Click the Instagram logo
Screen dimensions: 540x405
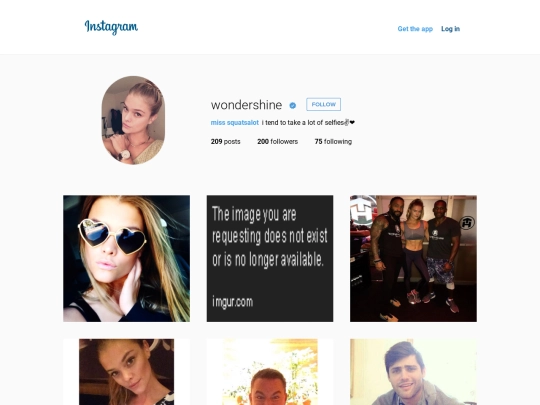click(111, 27)
